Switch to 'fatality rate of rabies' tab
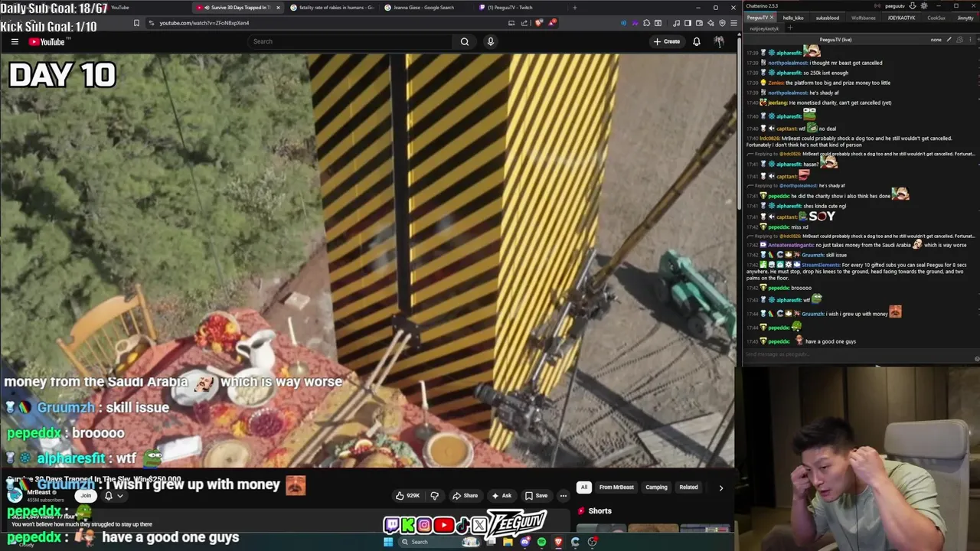This screenshot has height=551, width=980. point(332,8)
